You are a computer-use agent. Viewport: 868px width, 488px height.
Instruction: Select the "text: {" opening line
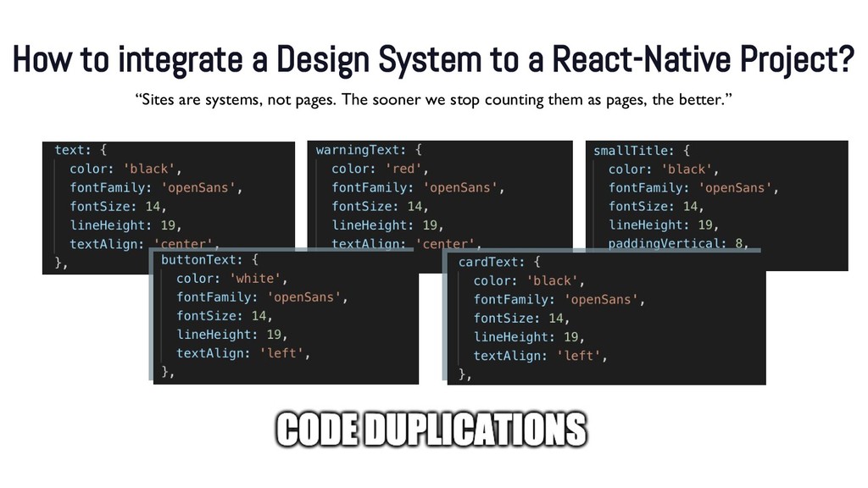click(81, 150)
